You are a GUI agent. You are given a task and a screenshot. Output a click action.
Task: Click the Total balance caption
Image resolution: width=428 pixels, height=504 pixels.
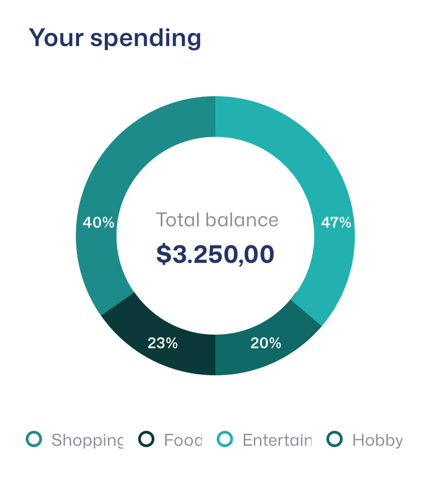click(x=217, y=220)
